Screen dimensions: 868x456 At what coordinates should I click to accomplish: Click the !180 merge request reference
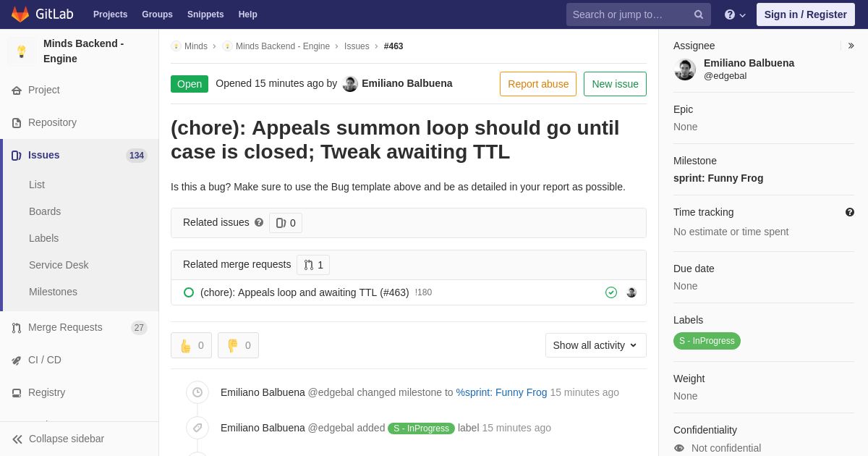[424, 292]
